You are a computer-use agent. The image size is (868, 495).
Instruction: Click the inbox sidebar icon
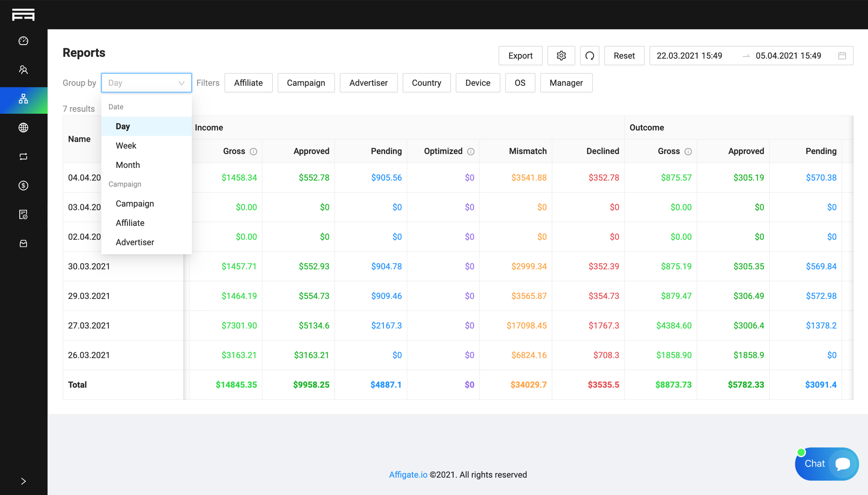click(23, 243)
